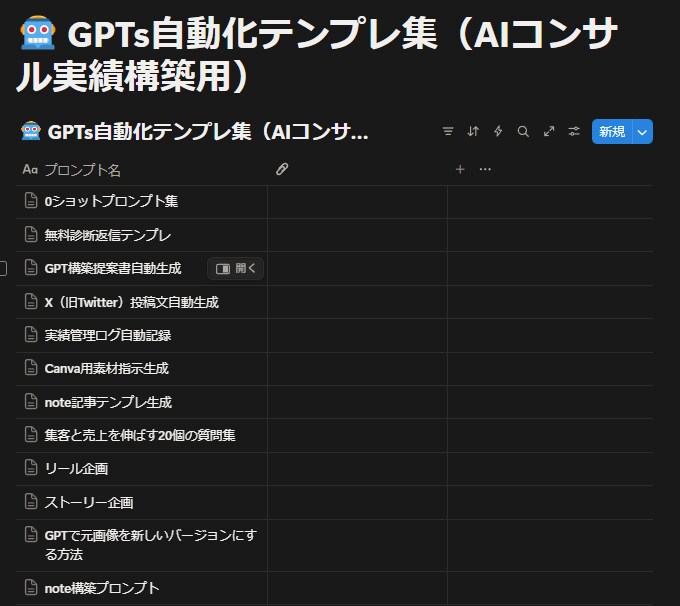The width and height of the screenshot is (680, 606).
Task: Open the 無料診断返信テンプレ page
Action: [108, 235]
